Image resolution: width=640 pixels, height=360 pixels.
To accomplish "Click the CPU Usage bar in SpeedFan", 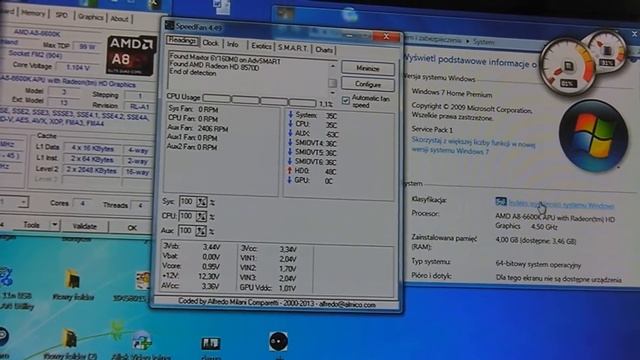I will tap(260, 99).
